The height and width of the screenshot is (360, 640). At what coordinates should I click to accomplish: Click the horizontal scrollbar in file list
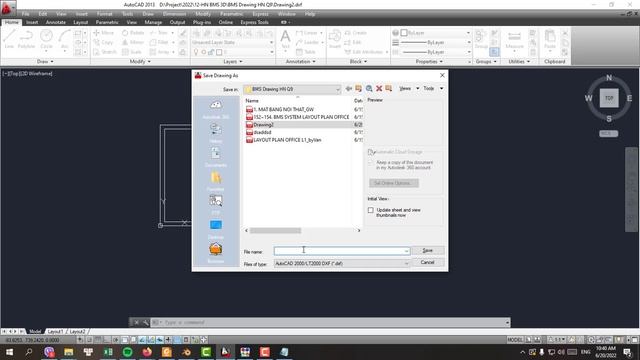pyautogui.click(x=275, y=231)
